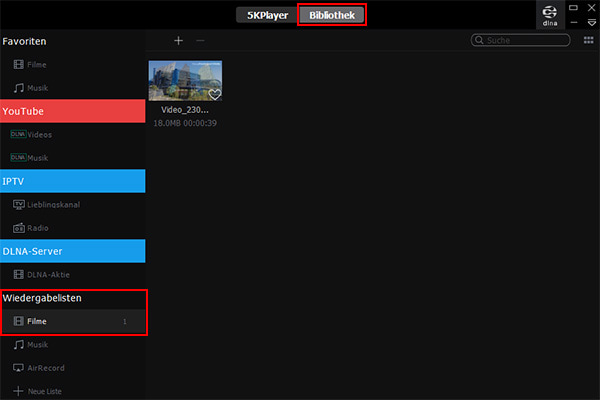Viewport: 600px width, 400px height.
Task: Select the YouTube section header
Action: pos(73,111)
